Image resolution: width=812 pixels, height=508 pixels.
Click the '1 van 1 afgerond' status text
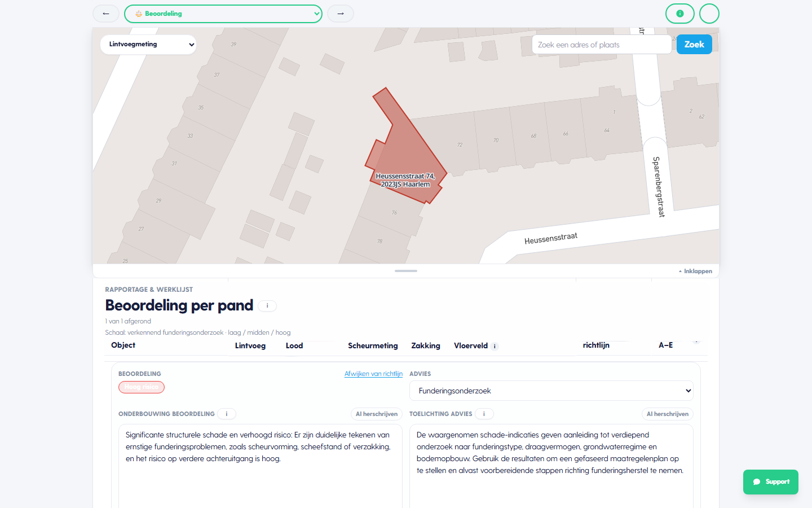128,321
